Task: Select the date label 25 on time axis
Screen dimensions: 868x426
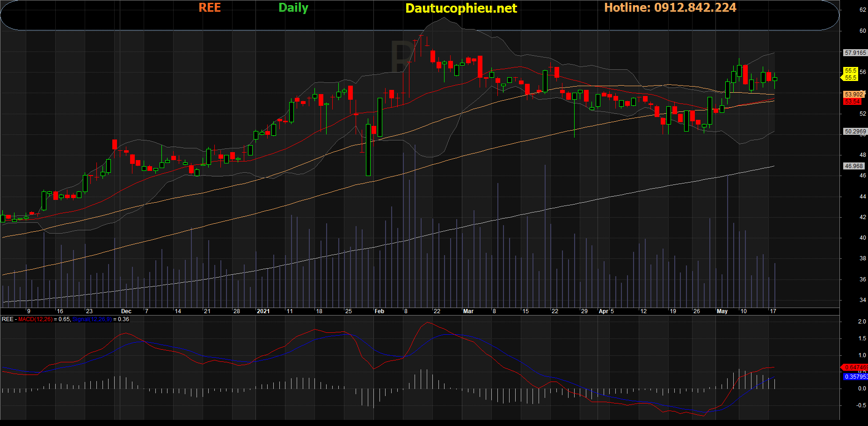Action: point(349,311)
